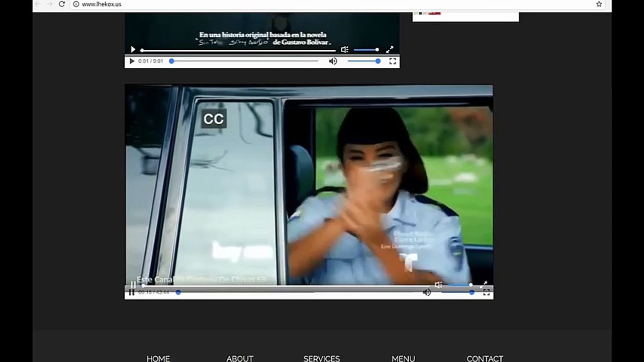Play the top video using the overlay play icon
Viewport: 644px width, 362px height.
coord(133,49)
